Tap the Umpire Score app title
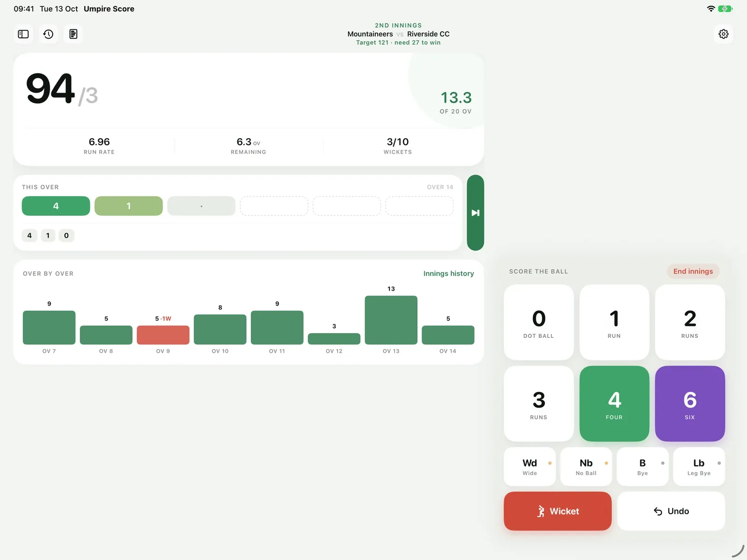Image resolution: width=747 pixels, height=560 pixels. 109,9
